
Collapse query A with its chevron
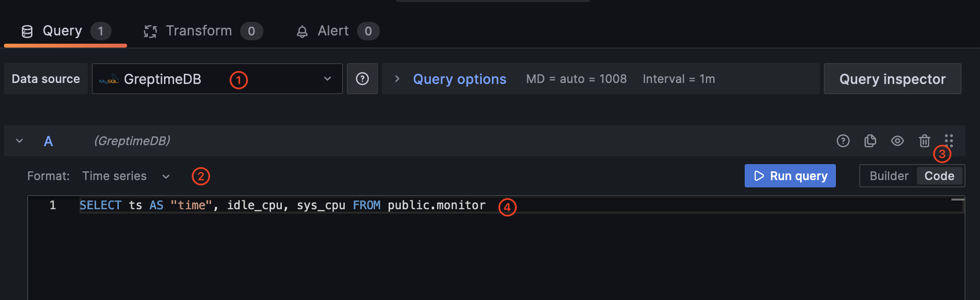pos(19,141)
